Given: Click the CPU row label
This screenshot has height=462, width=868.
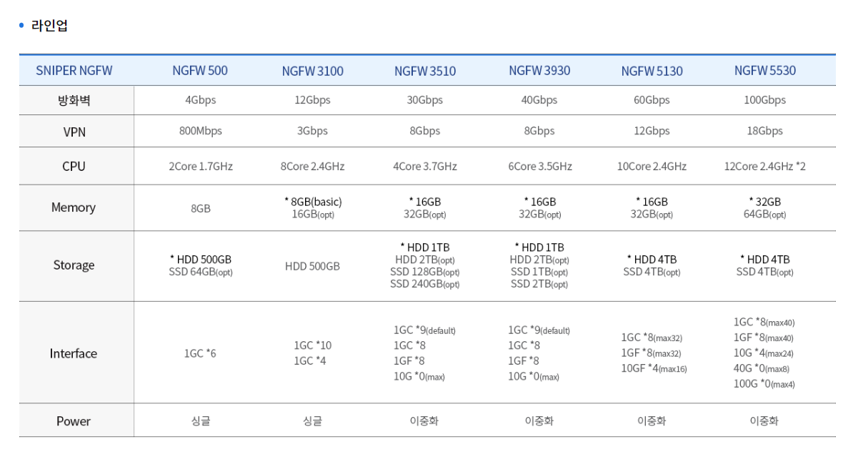Looking at the screenshot, I should [75, 165].
